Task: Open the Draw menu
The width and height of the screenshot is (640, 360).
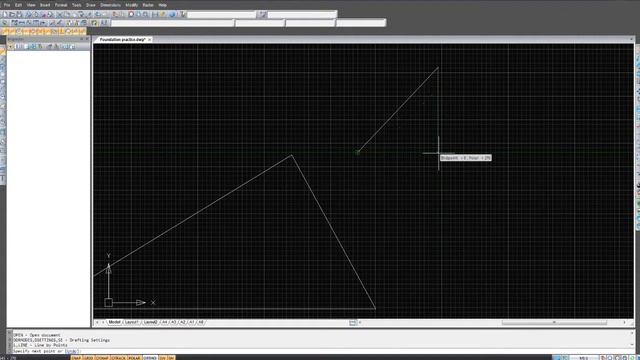Action: pyautogui.click(x=91, y=5)
